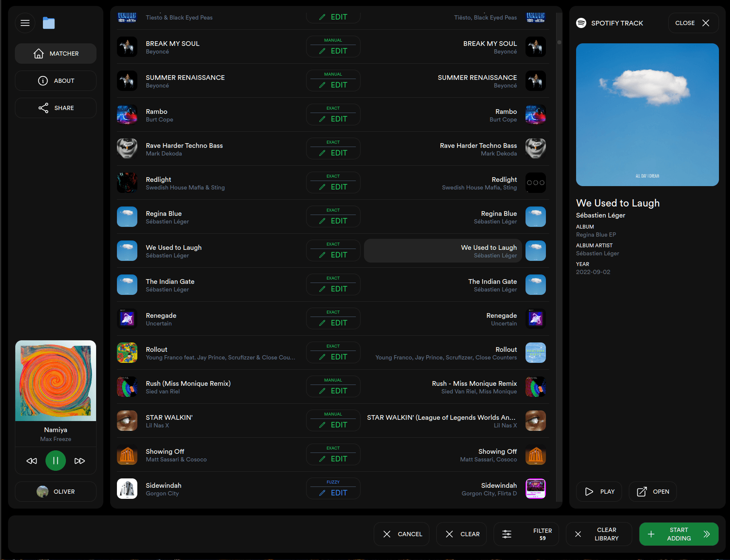The height and width of the screenshot is (560, 730).
Task: Click the Spotify Redlight placeholder cover
Action: (536, 183)
